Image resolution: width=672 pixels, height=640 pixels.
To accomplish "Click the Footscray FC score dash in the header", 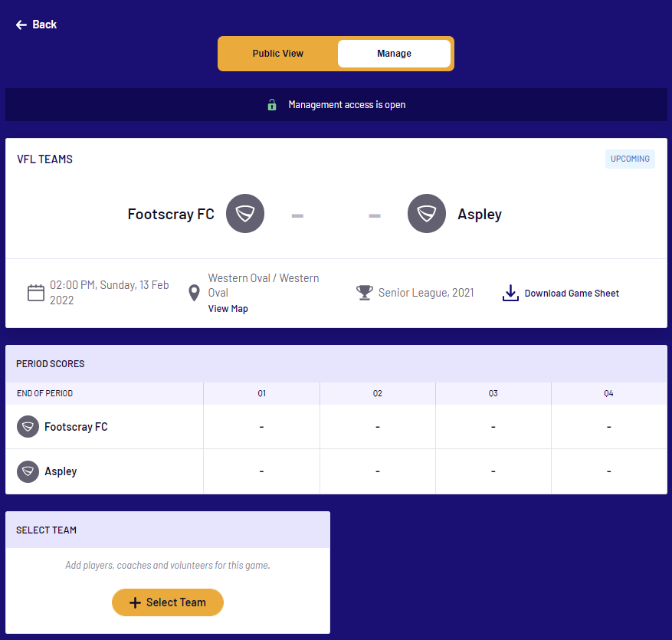I will point(297,215).
